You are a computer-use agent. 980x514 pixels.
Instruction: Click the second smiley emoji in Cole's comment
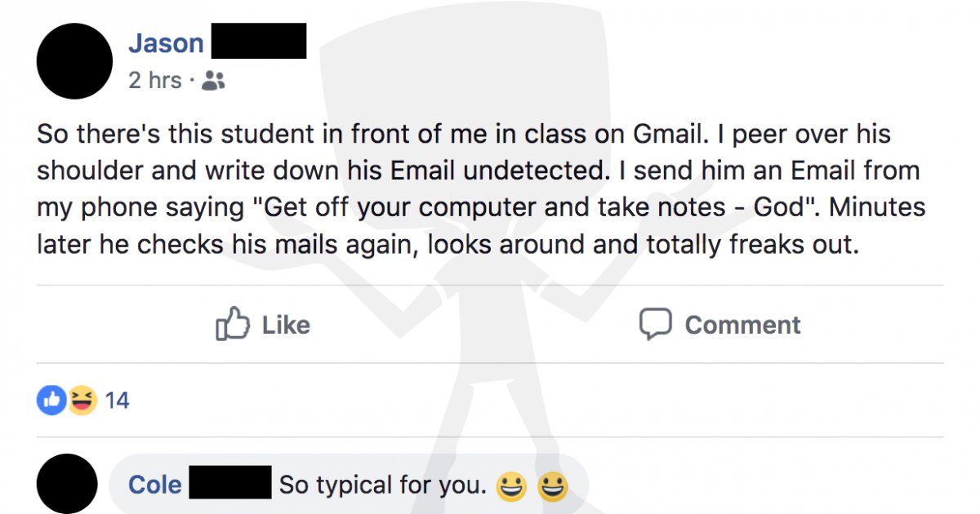[553, 484]
